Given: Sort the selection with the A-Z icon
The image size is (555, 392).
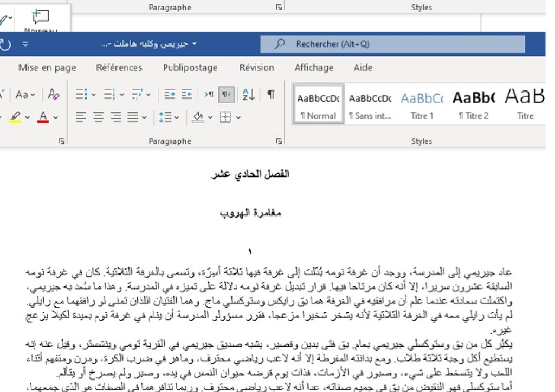Looking at the screenshot, I should 248,95.
